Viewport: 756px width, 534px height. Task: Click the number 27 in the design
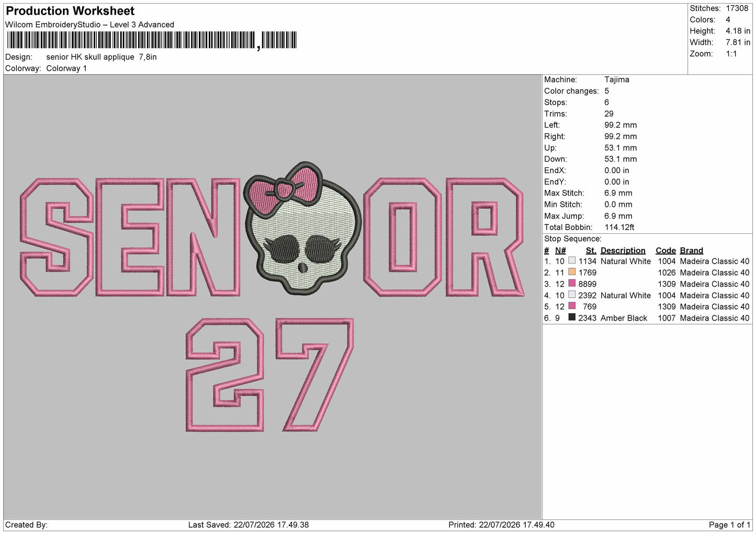pyautogui.click(x=270, y=374)
